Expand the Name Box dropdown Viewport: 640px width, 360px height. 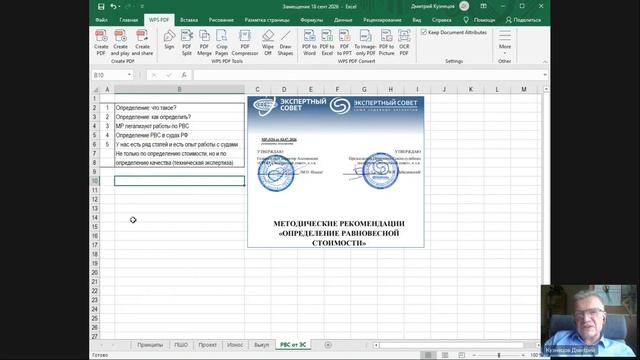coord(129,75)
